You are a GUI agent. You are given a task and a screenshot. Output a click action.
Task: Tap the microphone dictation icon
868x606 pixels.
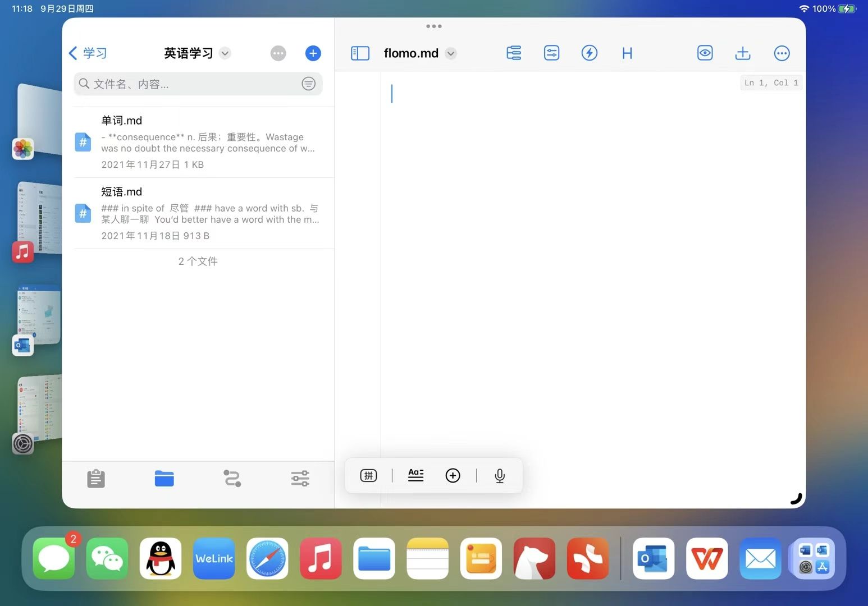499,476
